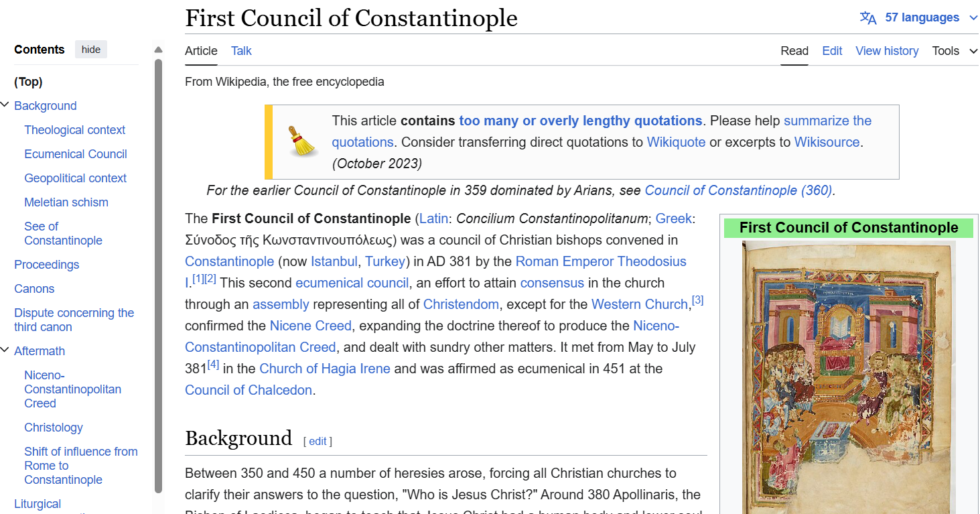This screenshot has width=980, height=514.
Task: Go to Ecumenical Council section
Action: tap(76, 154)
